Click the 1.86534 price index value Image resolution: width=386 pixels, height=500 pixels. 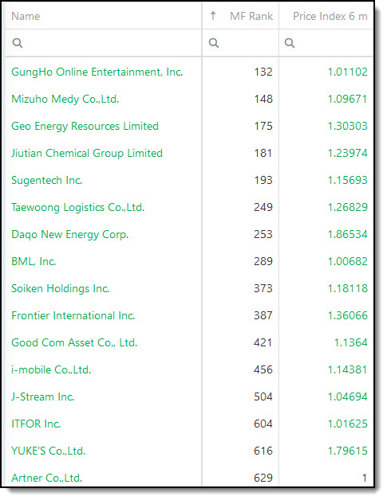(347, 234)
